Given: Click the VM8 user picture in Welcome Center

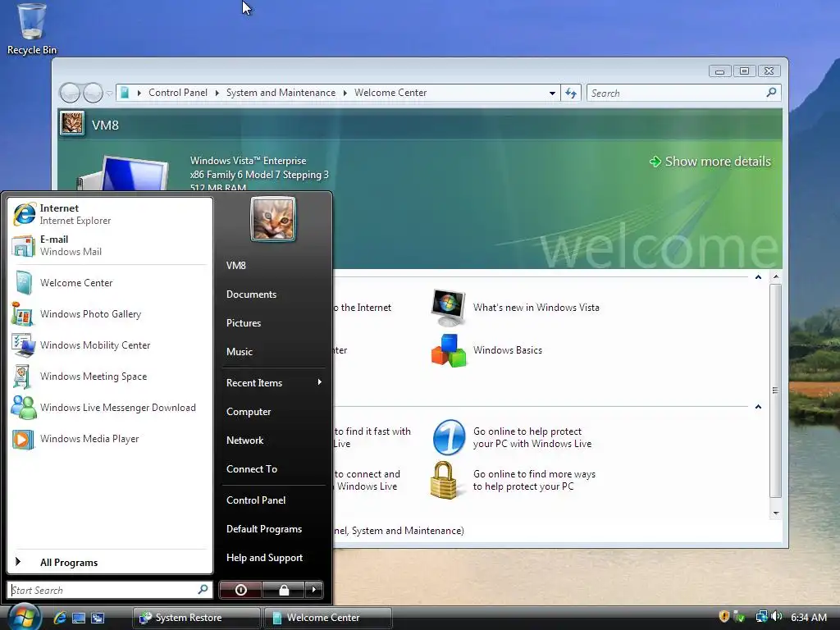Looking at the screenshot, I should (72, 123).
